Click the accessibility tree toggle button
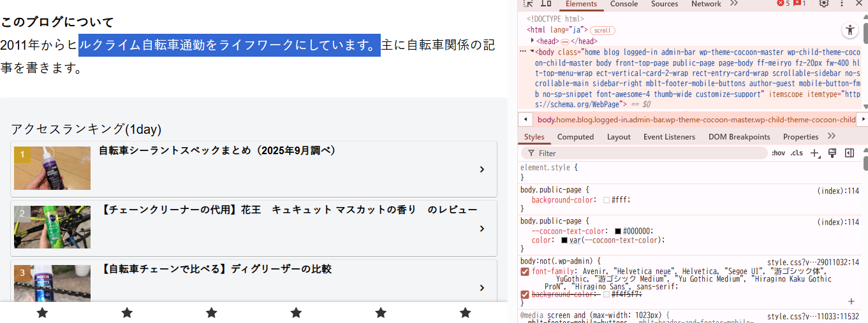868x323 pixels. [x=850, y=29]
